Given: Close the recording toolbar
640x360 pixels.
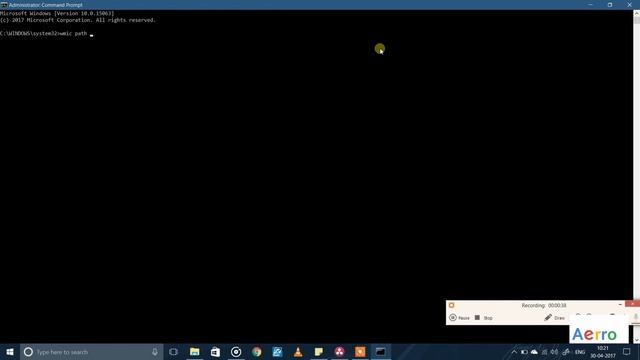Looking at the screenshot, I should point(633,304).
